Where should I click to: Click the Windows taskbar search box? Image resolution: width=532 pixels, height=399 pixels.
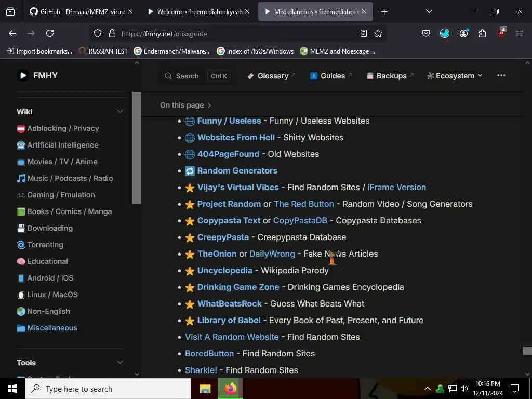click(x=108, y=389)
